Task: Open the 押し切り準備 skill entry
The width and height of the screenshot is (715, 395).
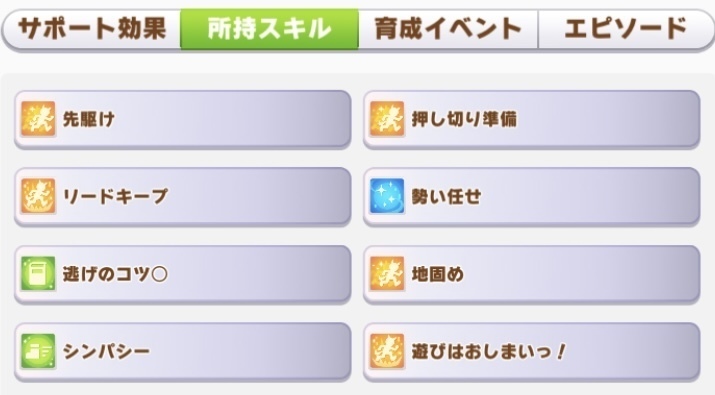Action: [532, 120]
